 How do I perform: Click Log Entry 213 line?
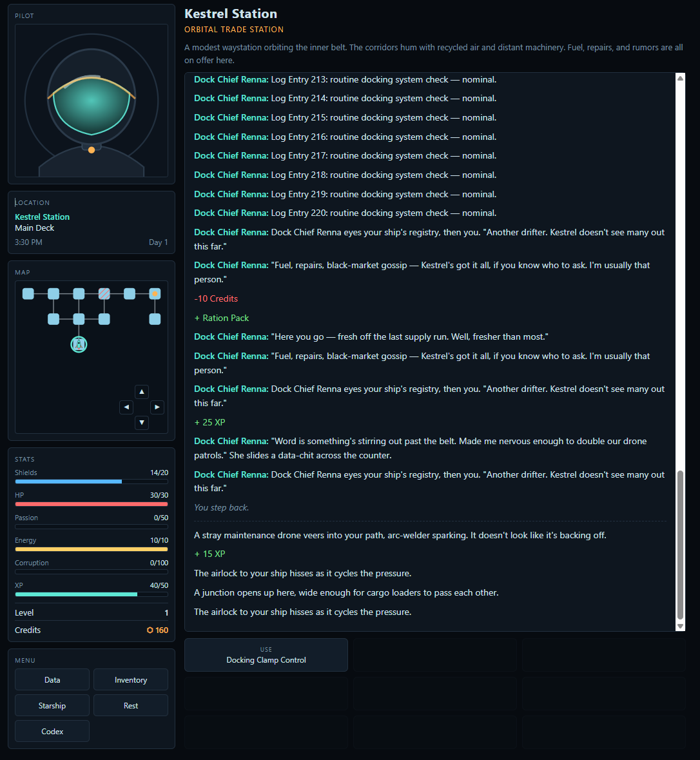coord(345,79)
